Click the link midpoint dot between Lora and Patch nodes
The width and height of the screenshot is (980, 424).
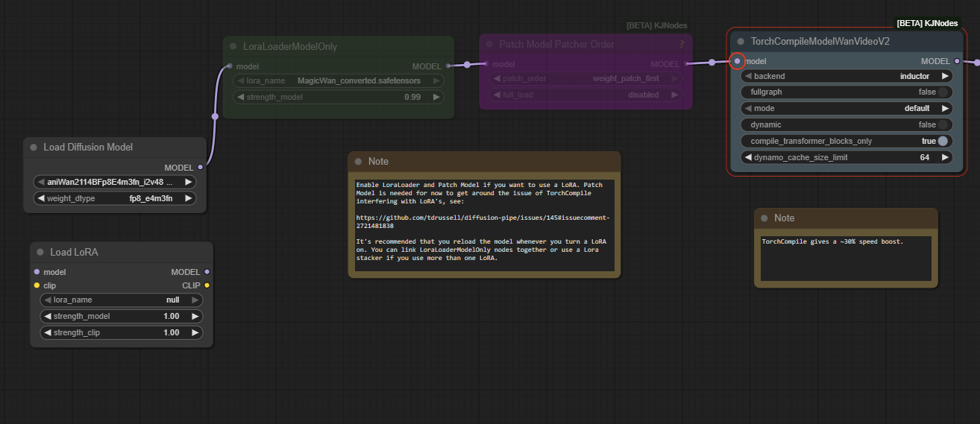[467, 65]
